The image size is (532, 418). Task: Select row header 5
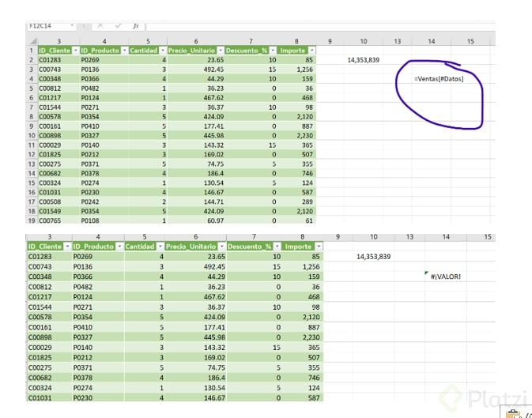click(32, 88)
